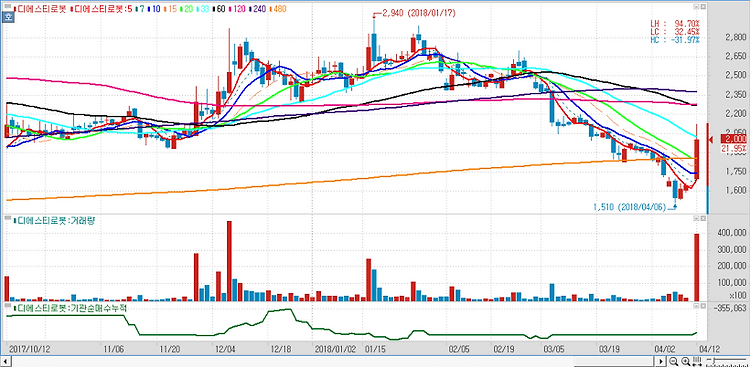This screenshot has width=750, height=367.
Task: Click the HC : -31.97% readout
Action: tap(674, 40)
